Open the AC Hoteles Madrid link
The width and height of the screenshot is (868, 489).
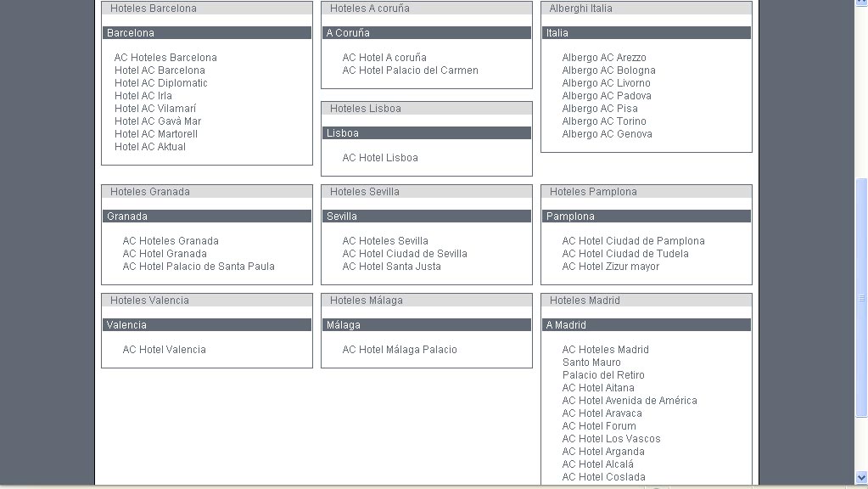point(605,350)
